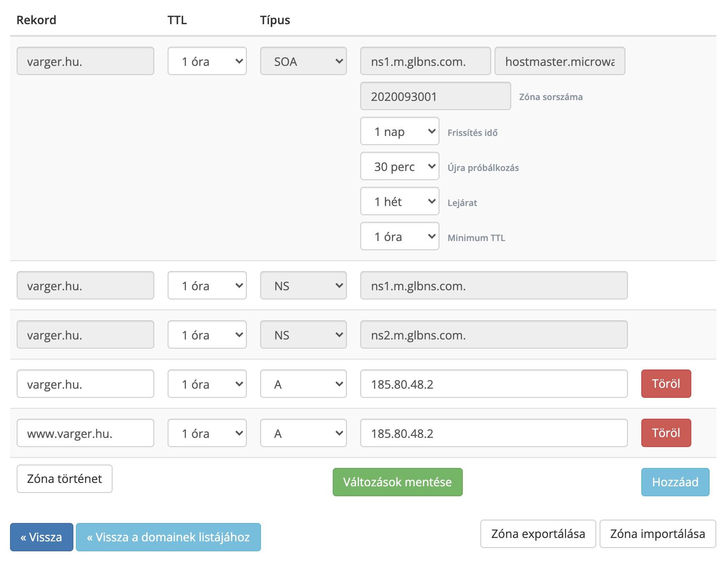Image resolution: width=728 pixels, height=563 pixels.
Task: Click the www.varger.hu. record name field
Action: pos(85,433)
